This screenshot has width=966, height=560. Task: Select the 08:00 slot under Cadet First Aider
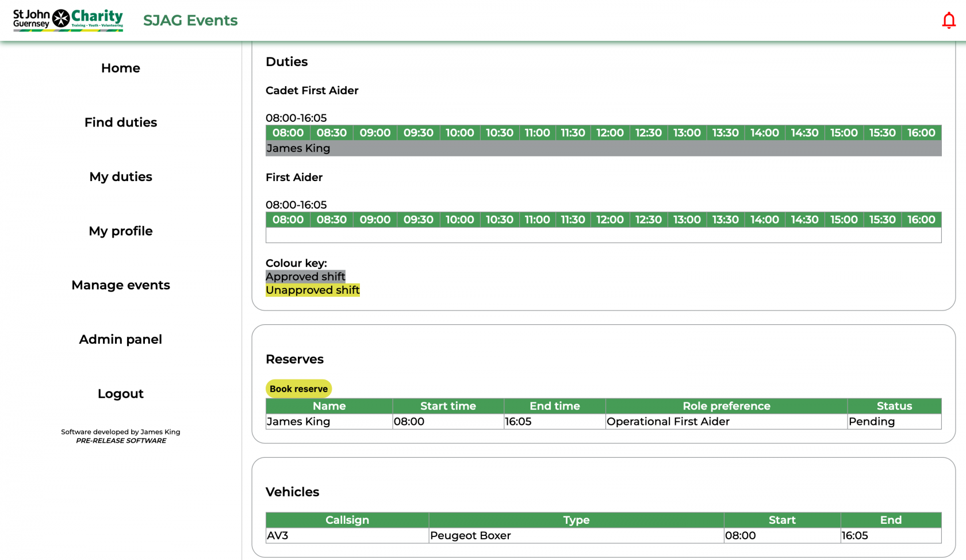click(287, 133)
